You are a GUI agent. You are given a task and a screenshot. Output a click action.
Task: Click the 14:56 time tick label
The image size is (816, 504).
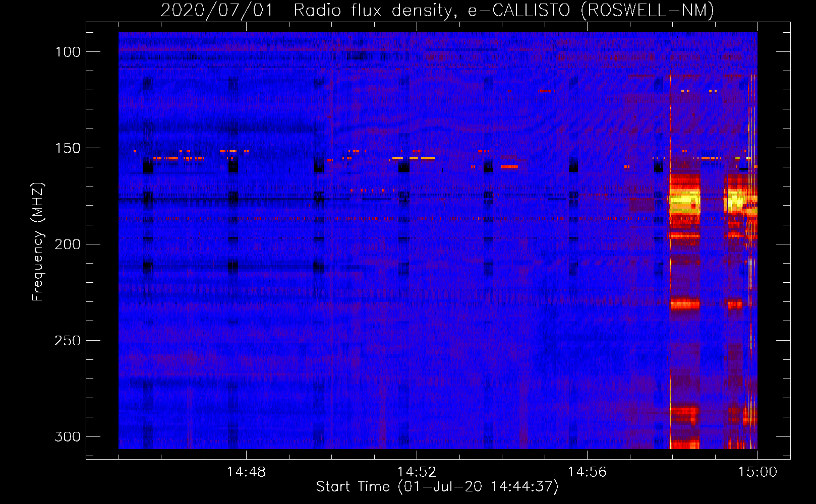(587, 472)
